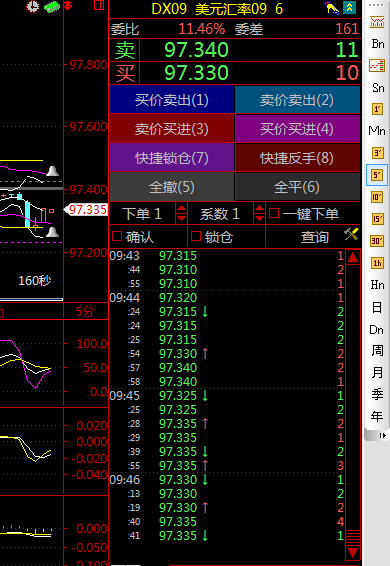Select the Sn period in sidebar
The image size is (390, 566).
(378, 88)
